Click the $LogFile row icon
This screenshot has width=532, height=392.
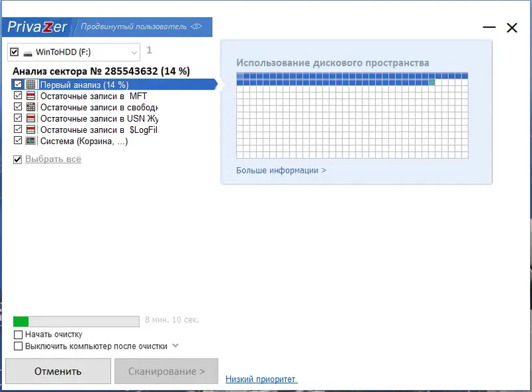pos(31,129)
